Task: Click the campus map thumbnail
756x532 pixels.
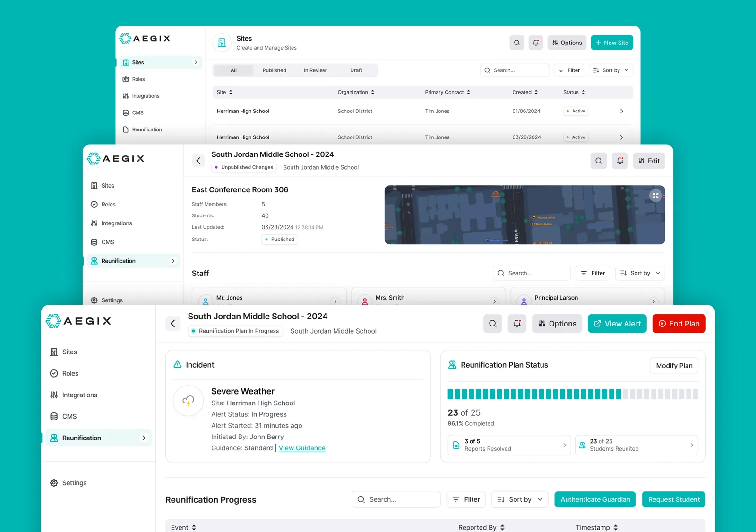Action: pos(524,215)
